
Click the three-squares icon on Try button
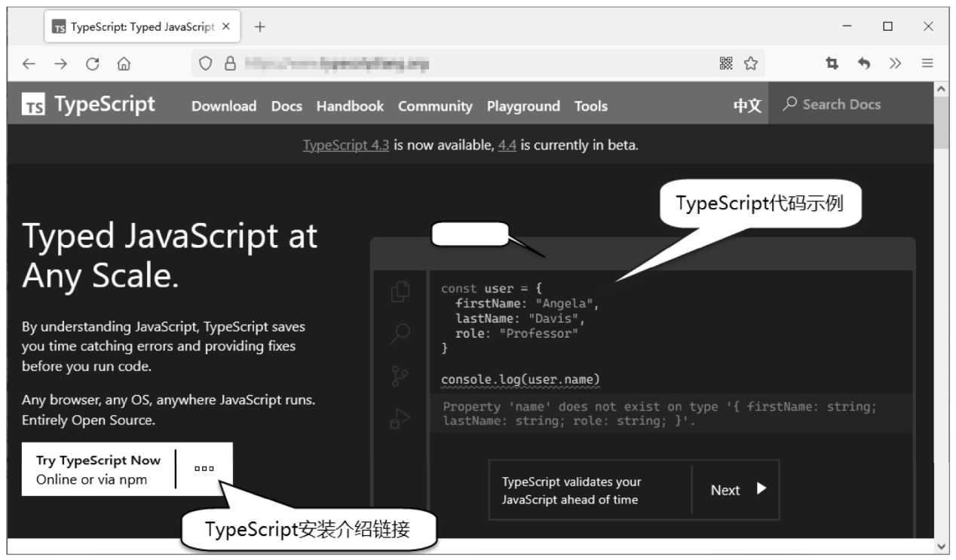point(204,468)
